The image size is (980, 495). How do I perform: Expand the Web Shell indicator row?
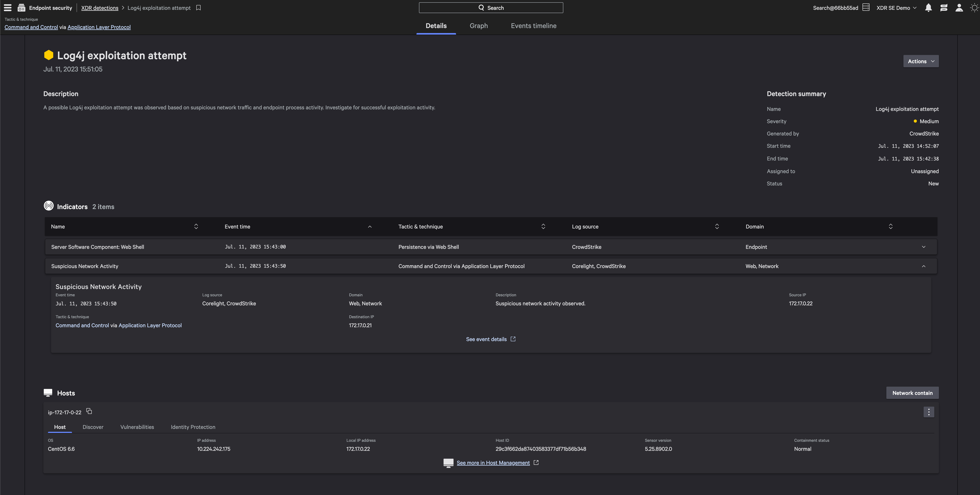pyautogui.click(x=923, y=247)
